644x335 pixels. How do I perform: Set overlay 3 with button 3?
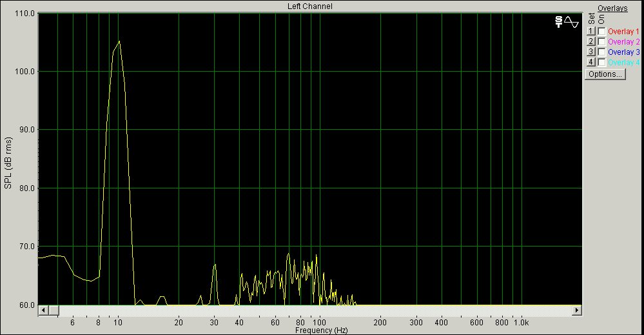[590, 52]
